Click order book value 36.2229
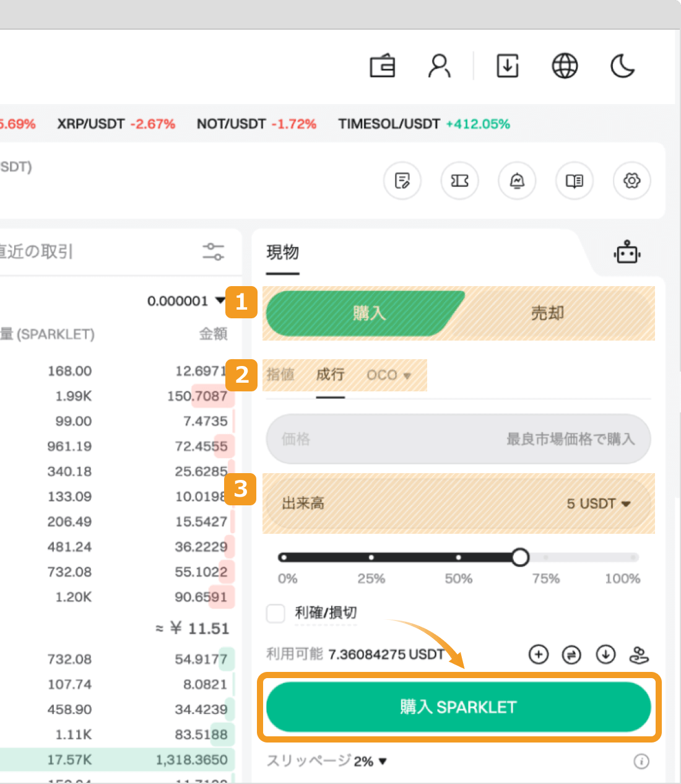681x784 pixels. tap(201, 547)
